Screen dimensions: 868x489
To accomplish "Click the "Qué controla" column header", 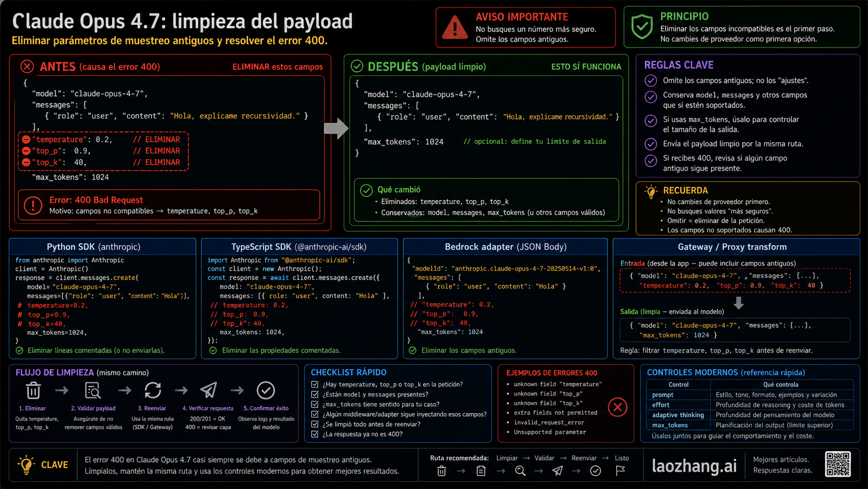I will (781, 385).
